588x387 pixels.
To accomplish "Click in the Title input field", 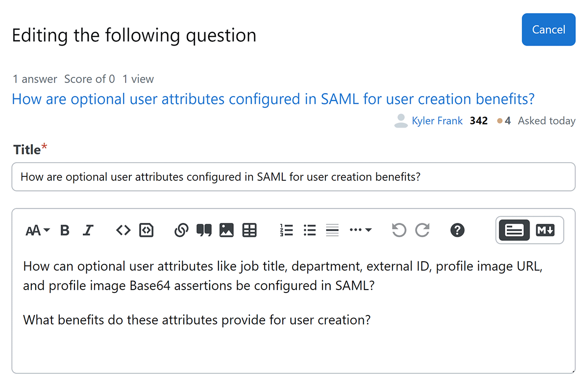I will tap(293, 177).
